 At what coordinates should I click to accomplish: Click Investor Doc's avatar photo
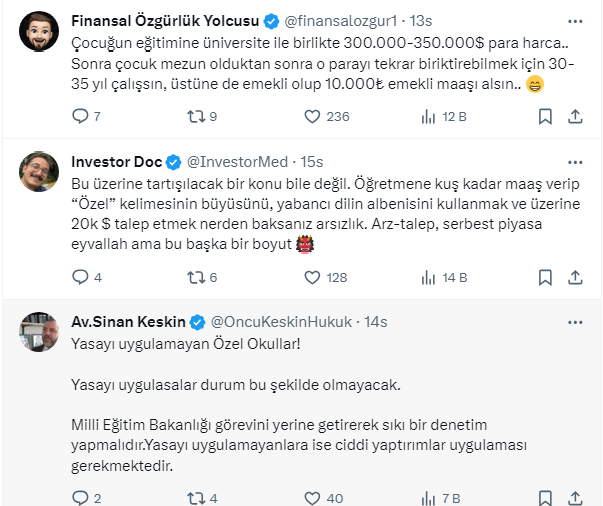39,174
